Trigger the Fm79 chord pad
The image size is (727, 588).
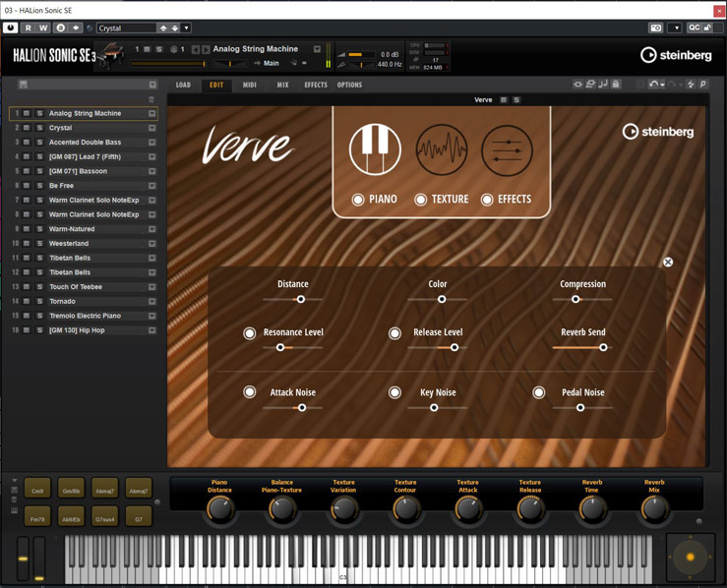click(37, 516)
